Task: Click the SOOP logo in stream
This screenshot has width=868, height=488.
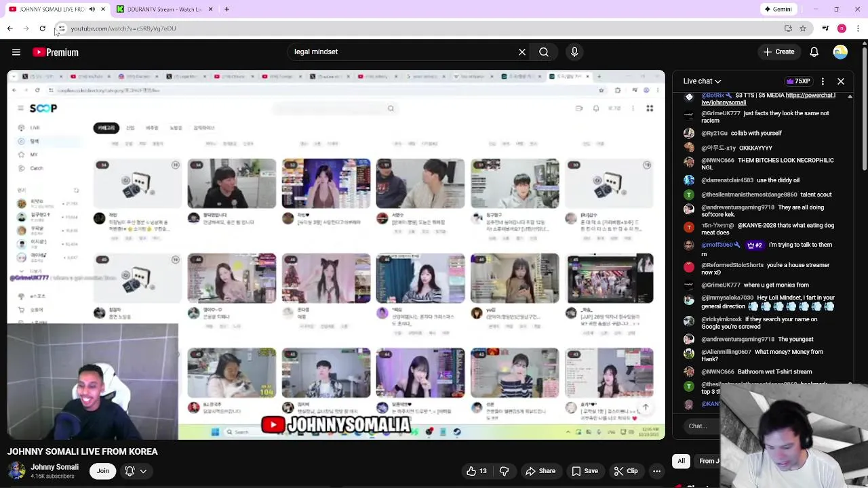Action: coord(43,108)
